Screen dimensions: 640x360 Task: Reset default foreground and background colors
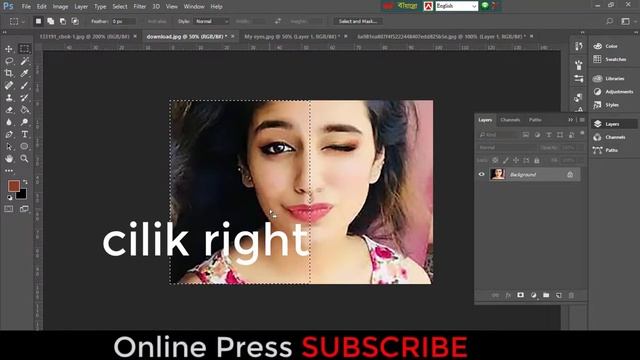(x=9, y=198)
